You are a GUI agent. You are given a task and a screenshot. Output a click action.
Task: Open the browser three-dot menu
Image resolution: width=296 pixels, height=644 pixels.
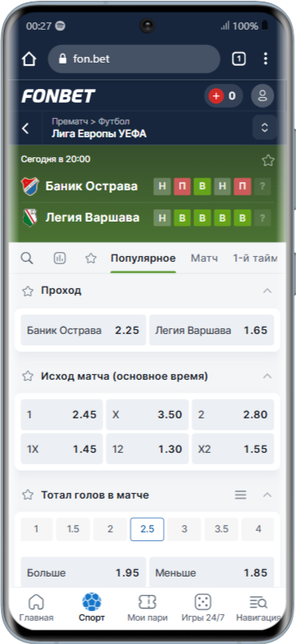[266, 59]
